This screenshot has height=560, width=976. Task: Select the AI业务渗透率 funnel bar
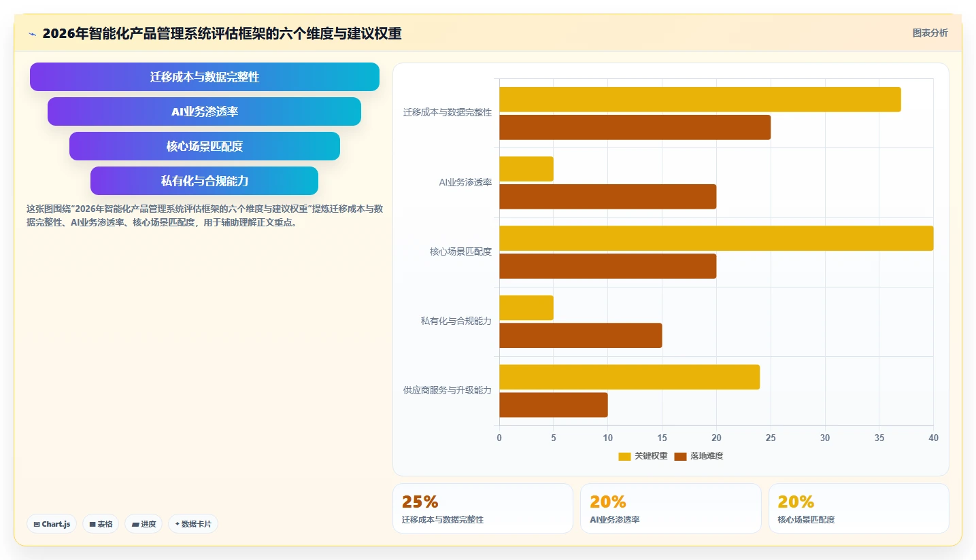coord(204,111)
